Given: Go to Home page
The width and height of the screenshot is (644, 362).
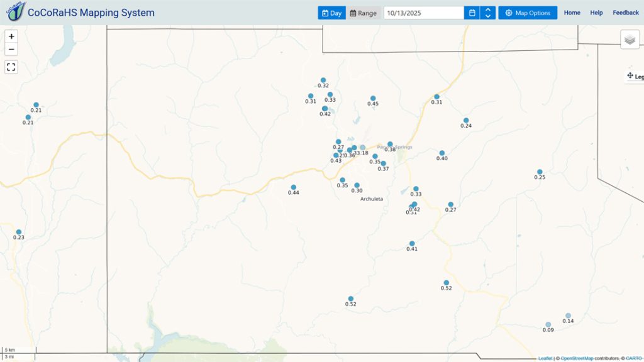Looking at the screenshot, I should pyautogui.click(x=572, y=13).
